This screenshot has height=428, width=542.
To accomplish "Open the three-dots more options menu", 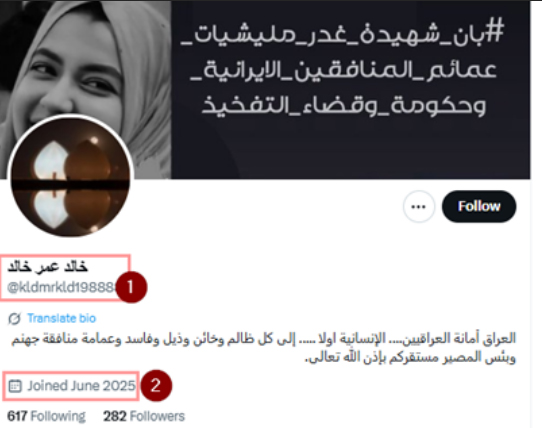I will [419, 207].
